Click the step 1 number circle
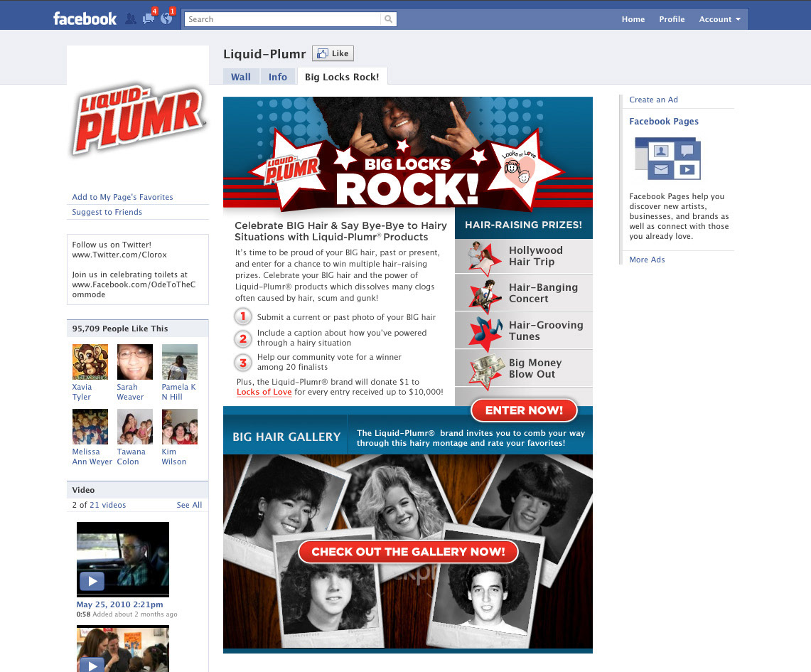811x672 pixels. click(243, 316)
